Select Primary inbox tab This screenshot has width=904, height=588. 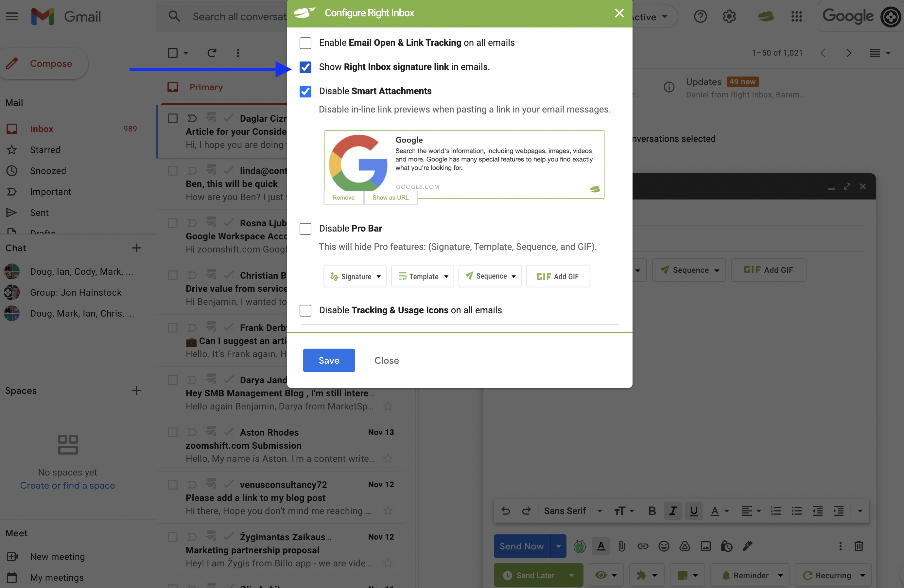[206, 86]
